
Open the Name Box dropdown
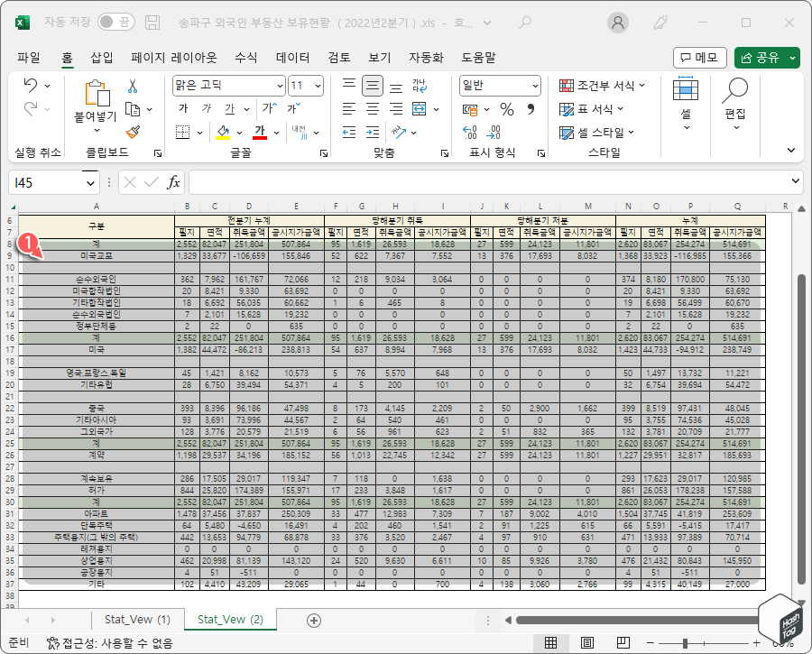click(90, 183)
